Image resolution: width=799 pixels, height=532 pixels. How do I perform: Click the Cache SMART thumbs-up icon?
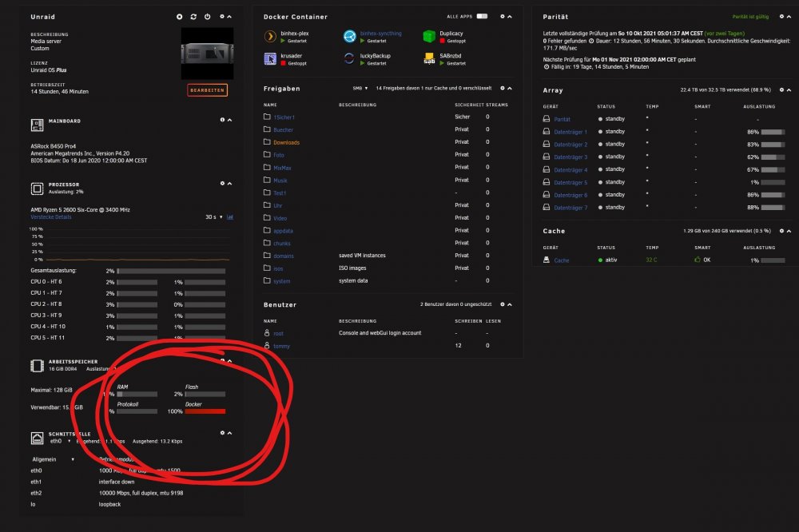698,260
